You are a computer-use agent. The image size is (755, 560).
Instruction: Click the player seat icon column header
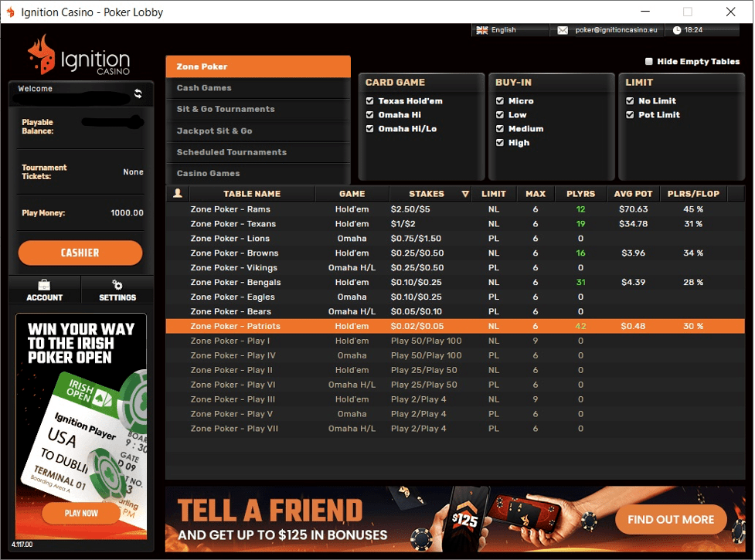click(178, 193)
